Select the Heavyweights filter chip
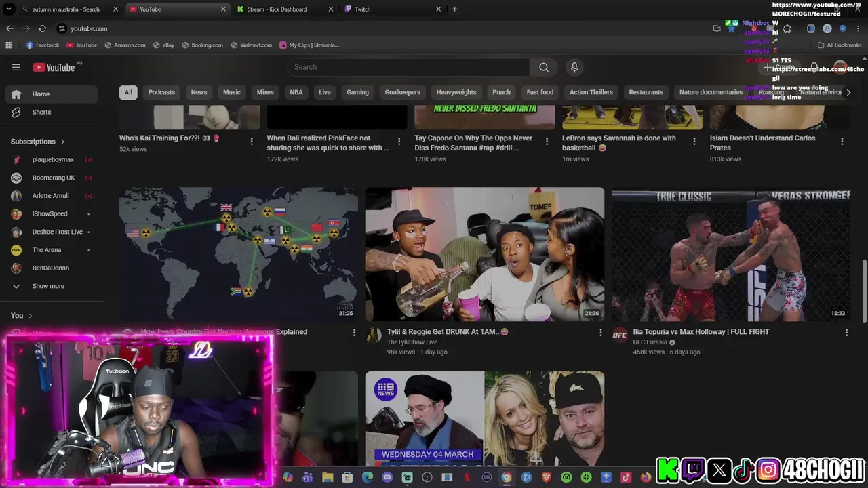This screenshot has height=488, width=868. [x=456, y=92]
